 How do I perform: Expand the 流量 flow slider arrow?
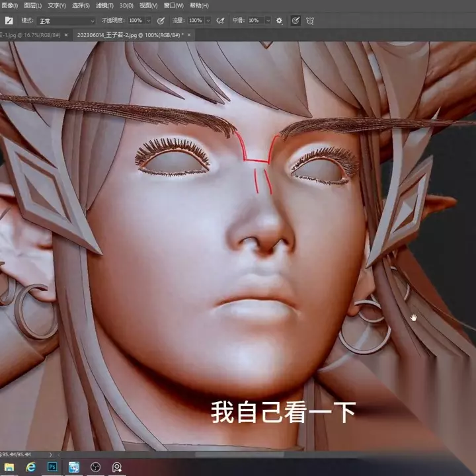coord(208,20)
